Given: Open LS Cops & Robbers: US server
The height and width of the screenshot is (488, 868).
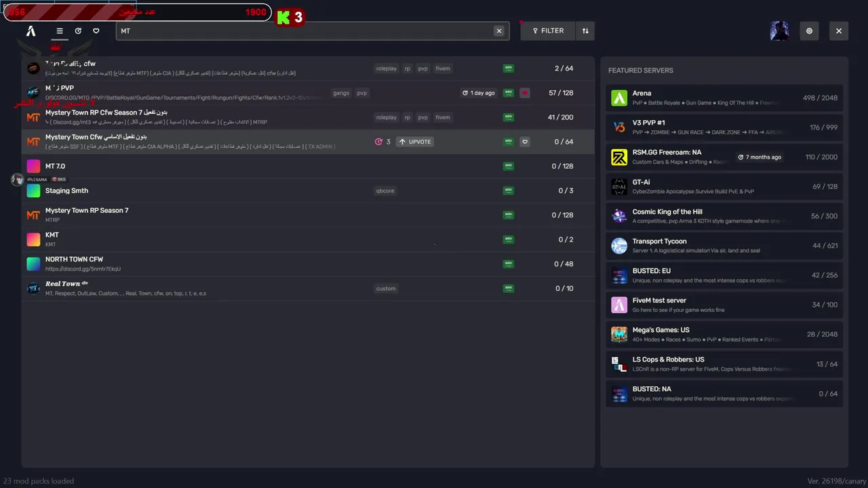Looking at the screenshot, I should (x=724, y=364).
